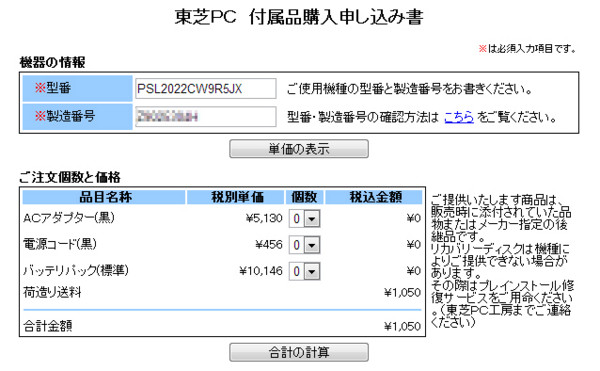Open quantity dropdown for ACアダプター(黒)

305,219
